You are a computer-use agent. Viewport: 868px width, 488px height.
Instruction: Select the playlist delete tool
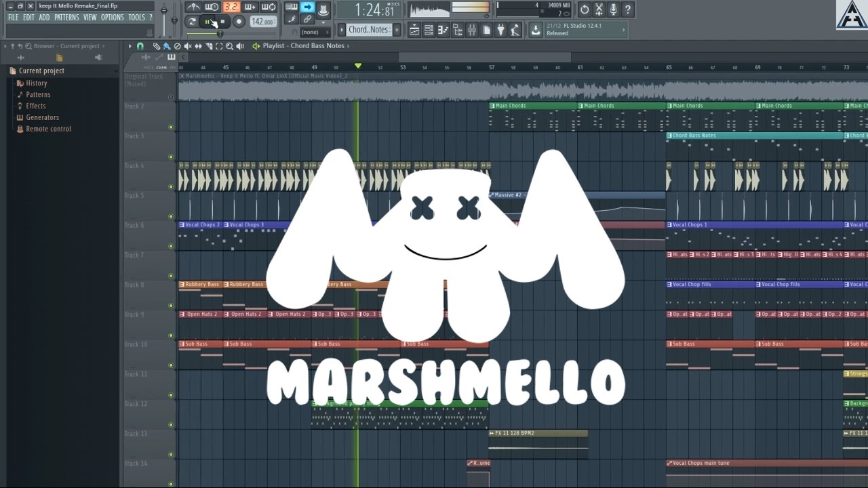[177, 46]
